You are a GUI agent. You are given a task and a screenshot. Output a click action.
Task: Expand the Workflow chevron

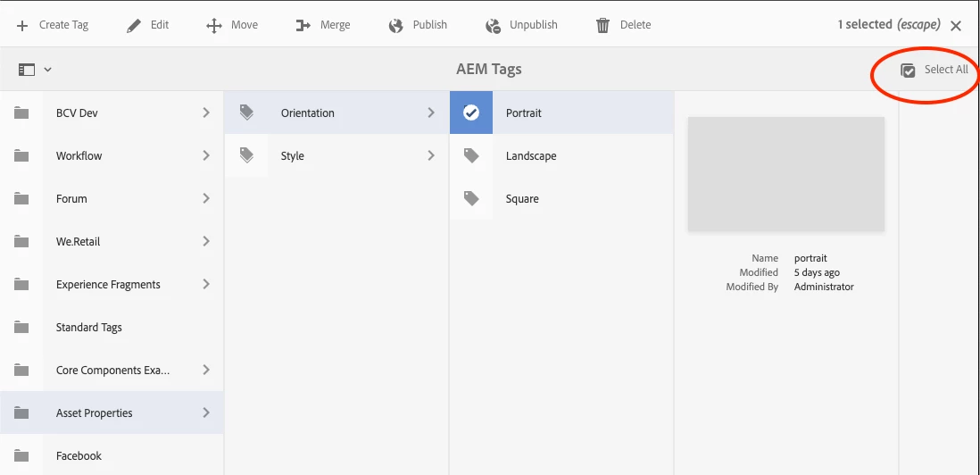[206, 155]
